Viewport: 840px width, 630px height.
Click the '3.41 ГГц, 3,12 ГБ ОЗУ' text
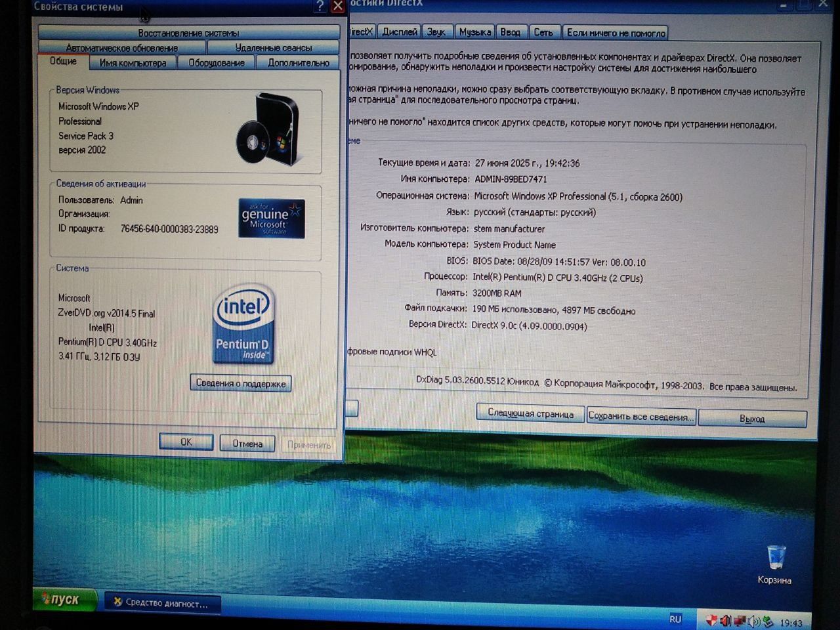[x=99, y=357]
